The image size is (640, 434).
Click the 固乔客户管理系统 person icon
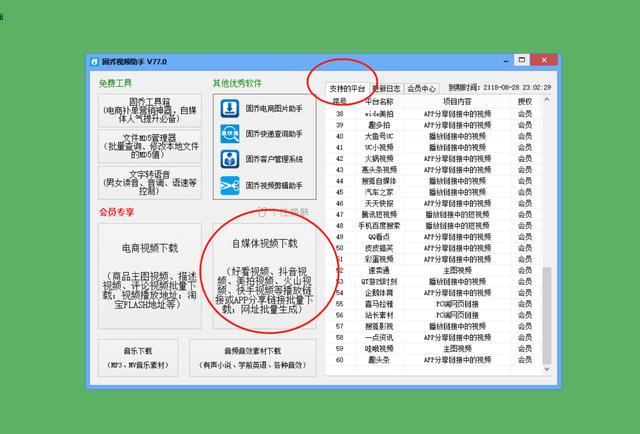tap(229, 159)
